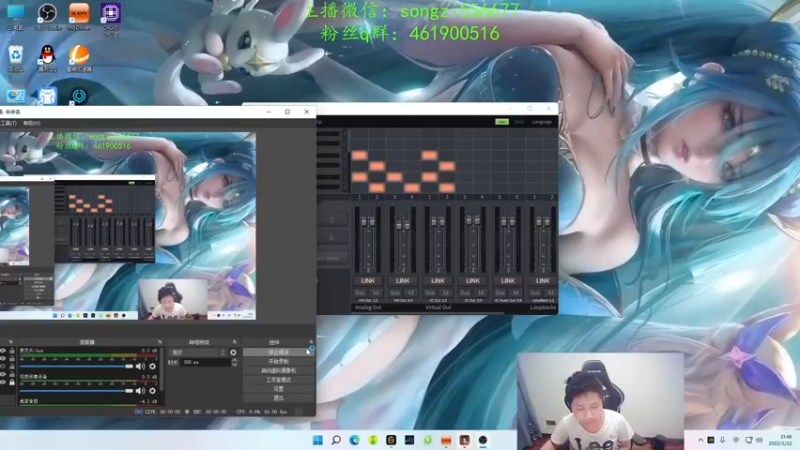800x450 pixels.
Task: Toggle the only orange routing cell above output 3
Action: pos(394,177)
